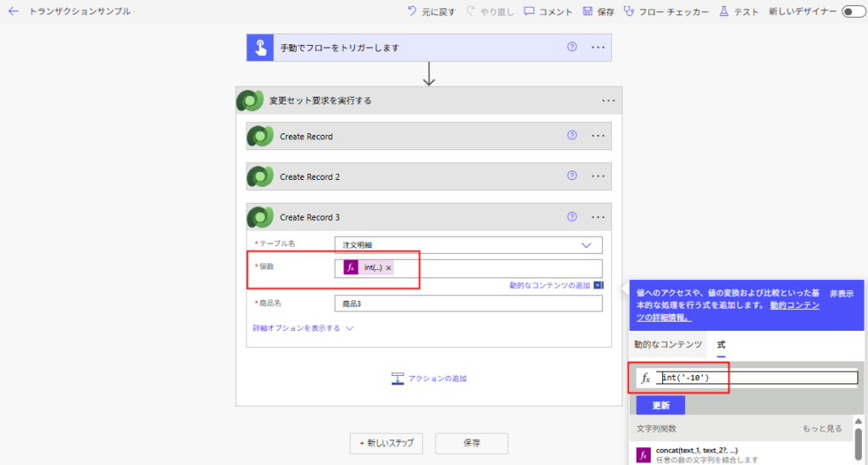Click the テスト flask icon
868x465 pixels.
(724, 12)
